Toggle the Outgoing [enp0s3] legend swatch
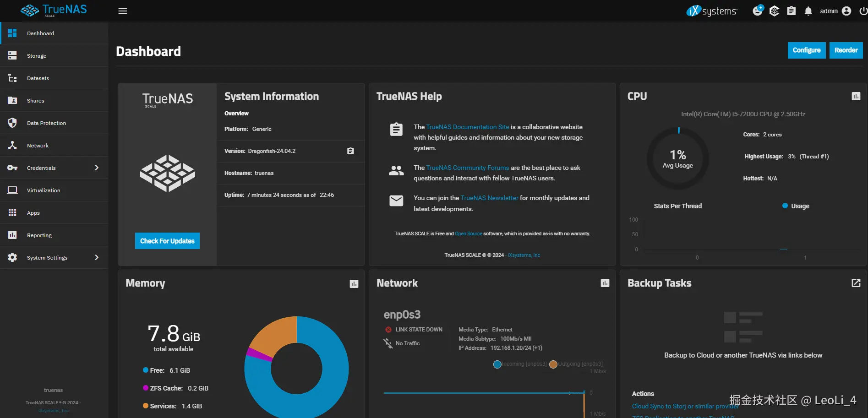 (553, 364)
